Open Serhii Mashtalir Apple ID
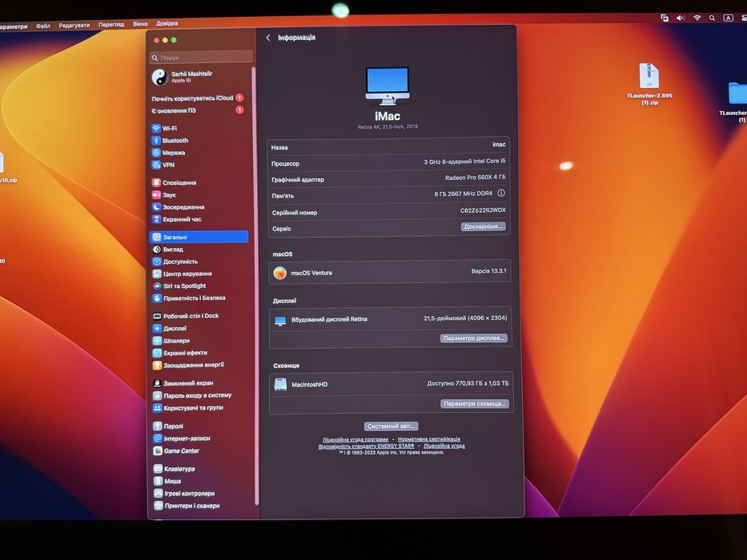747x560 pixels. 183,77
